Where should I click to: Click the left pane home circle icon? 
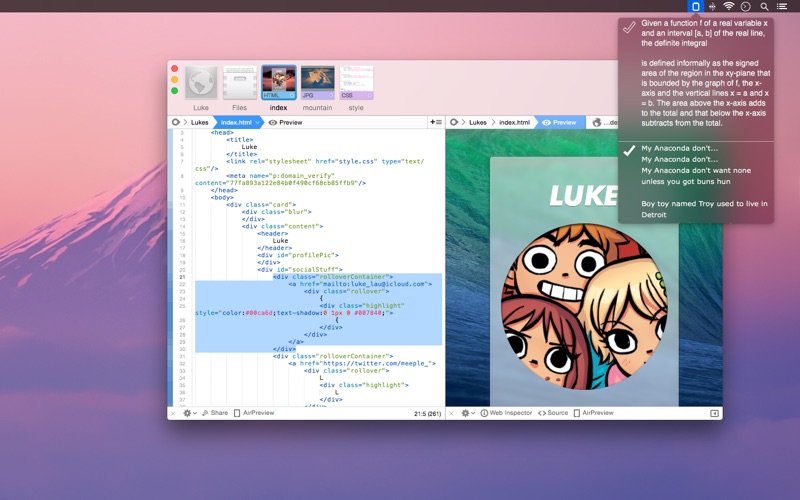click(176, 122)
